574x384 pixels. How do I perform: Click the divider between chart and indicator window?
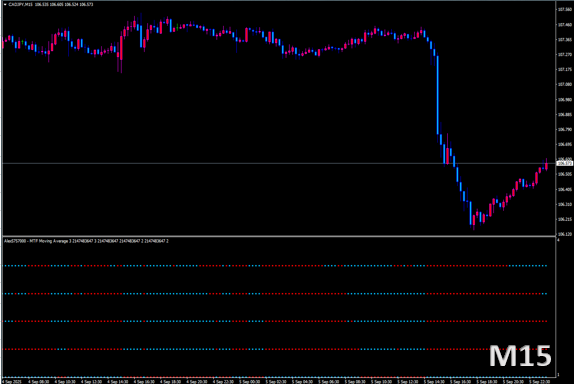[x=279, y=236]
